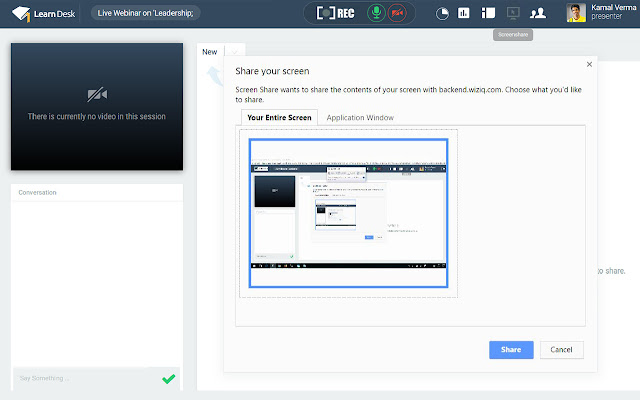Cancel the screen share dialog
This screenshot has height=400, width=640.
pos(561,350)
